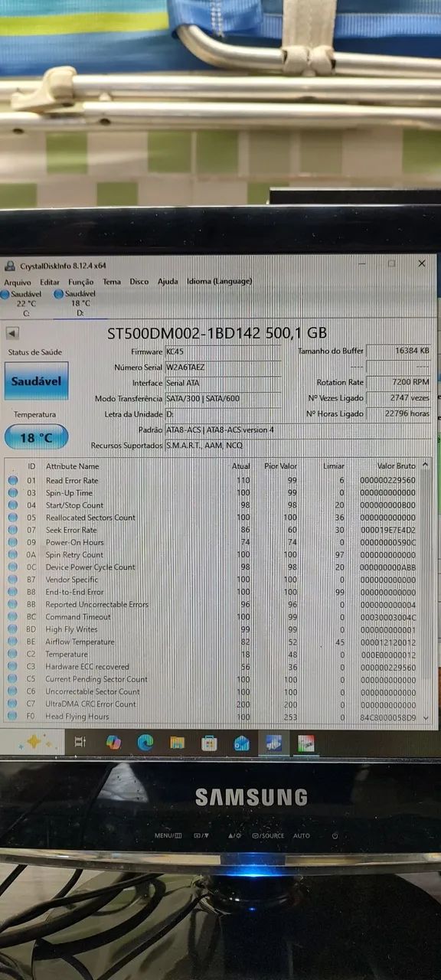Click the status circle for Command Timeout
Viewport: 441px width, 980px height.
[x=12, y=617]
